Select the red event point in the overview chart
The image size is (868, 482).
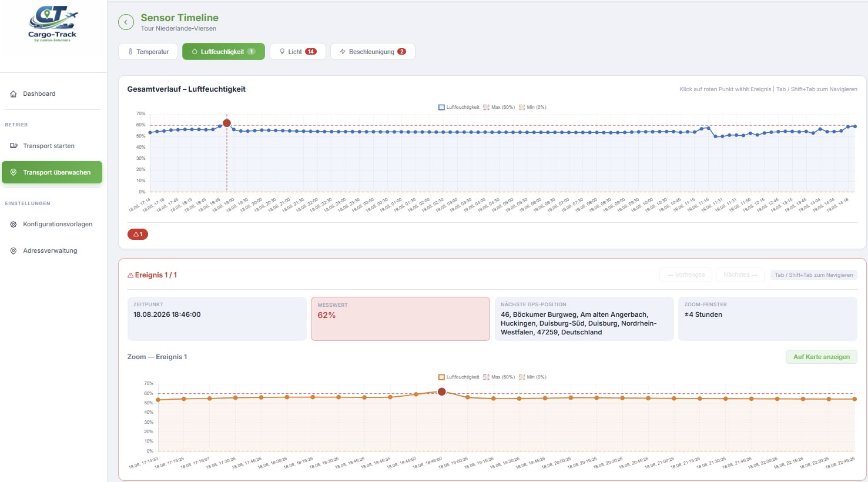227,123
